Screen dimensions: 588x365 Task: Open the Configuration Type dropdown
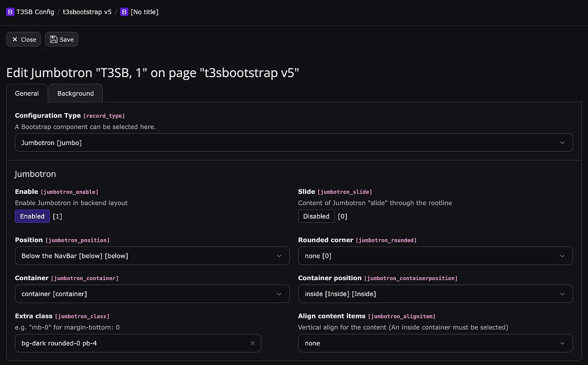click(294, 143)
